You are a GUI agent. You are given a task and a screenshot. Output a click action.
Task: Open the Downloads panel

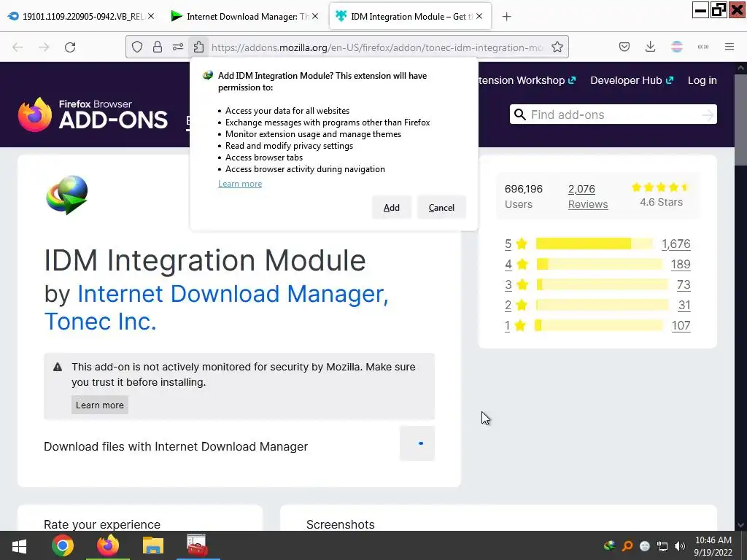tap(650, 47)
